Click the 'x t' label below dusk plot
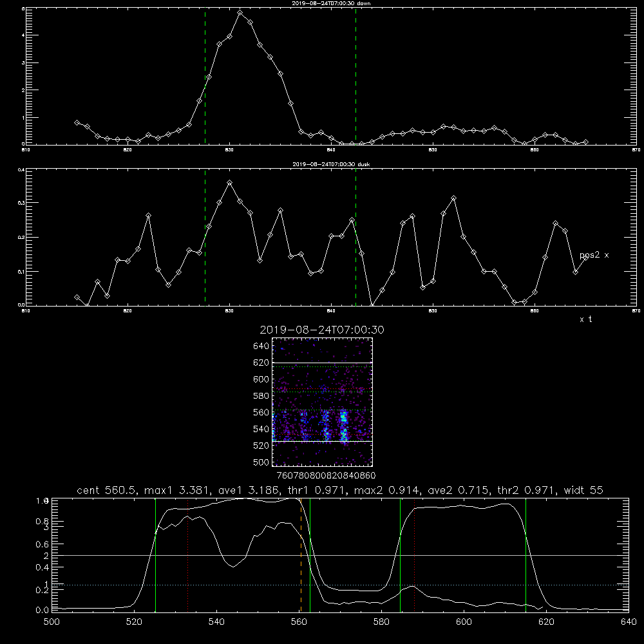 (585, 319)
